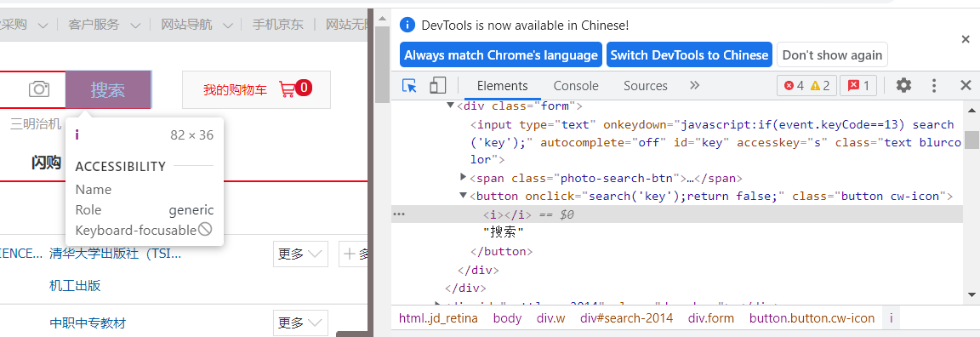Select the 闪购 tab
The width and height of the screenshot is (980, 337).
[x=46, y=163]
